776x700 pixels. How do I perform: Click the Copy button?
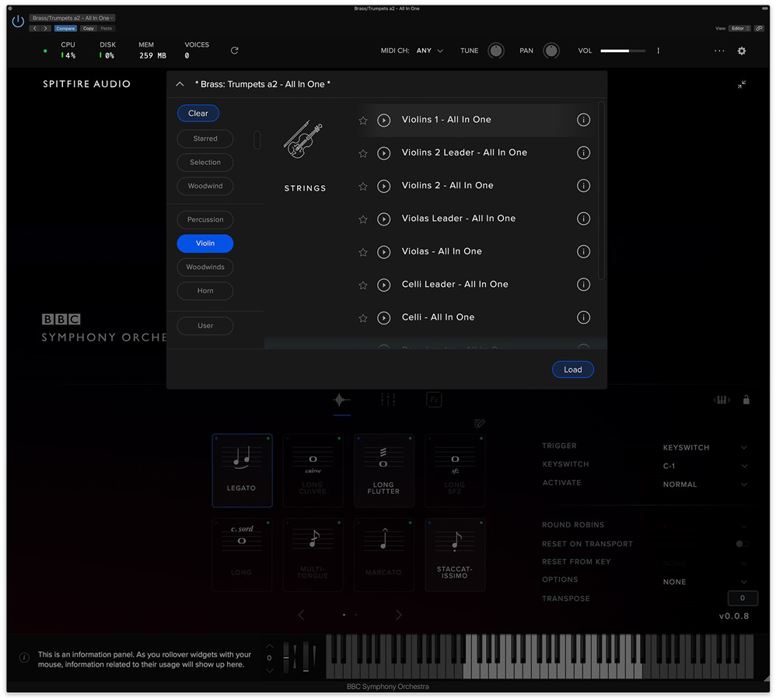(x=89, y=28)
